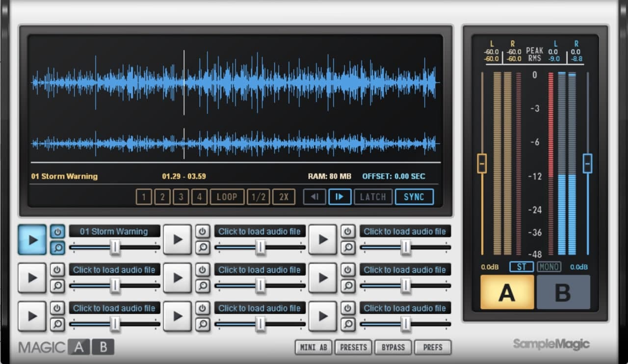Image resolution: width=628 pixels, height=364 pixels.
Task: Play the bottom-row left track slot
Action: click(32, 316)
